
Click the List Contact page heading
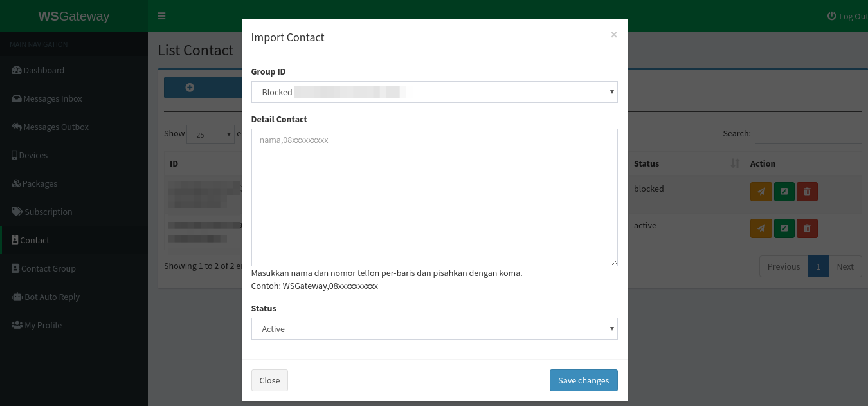(x=195, y=50)
